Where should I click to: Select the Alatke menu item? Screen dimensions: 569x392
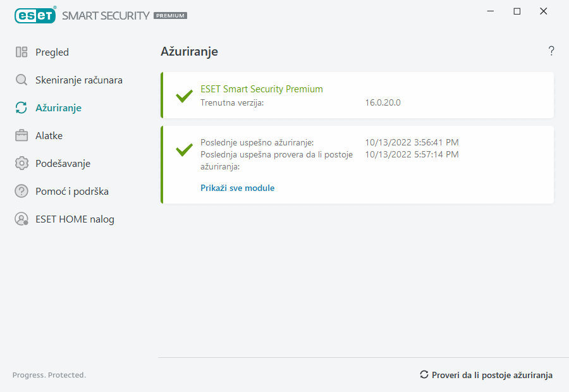[49, 136]
